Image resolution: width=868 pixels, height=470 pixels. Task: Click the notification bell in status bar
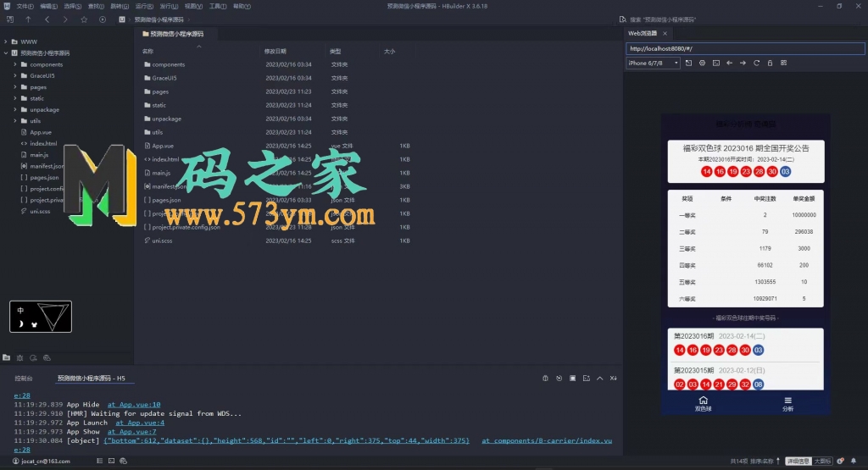click(854, 461)
